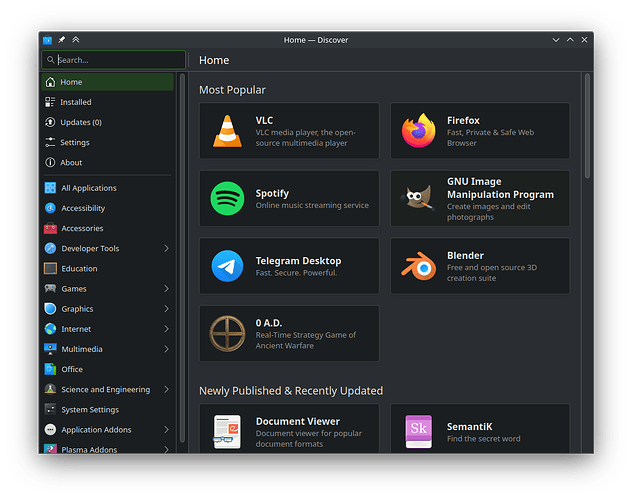Image resolution: width=633 pixels, height=500 pixels.
Task: Expand the Multimedia category arrow
Action: (x=166, y=349)
